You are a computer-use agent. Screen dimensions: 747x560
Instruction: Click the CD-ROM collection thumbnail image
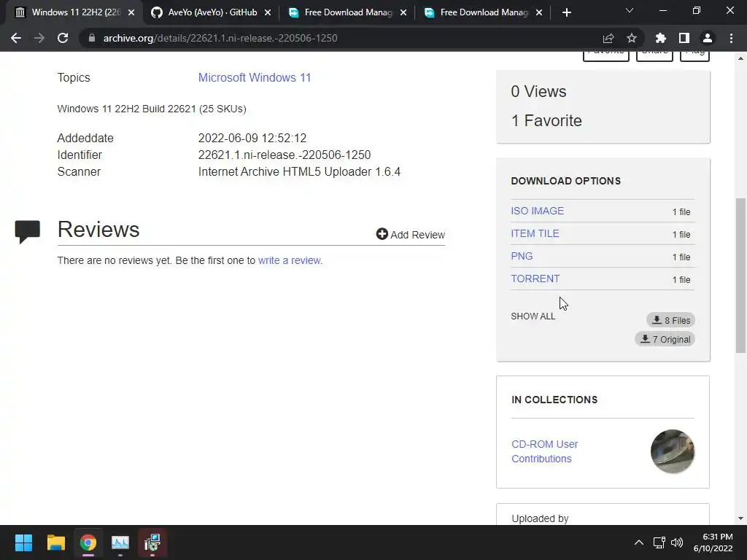point(672,451)
